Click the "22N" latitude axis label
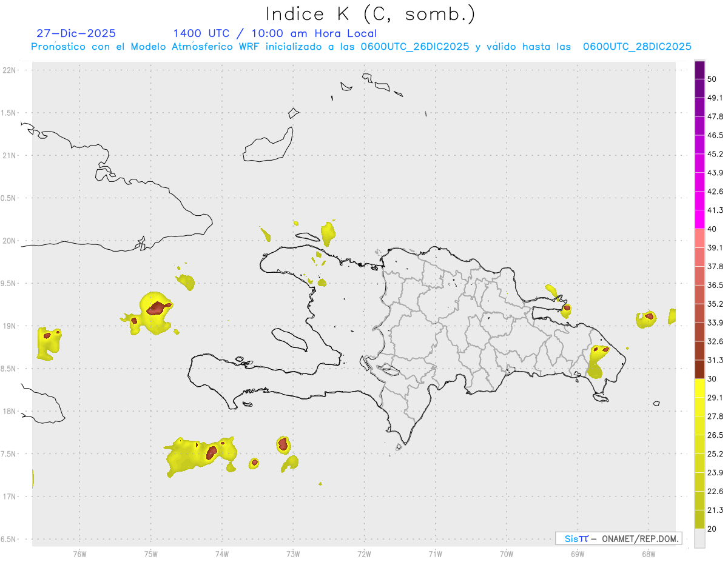Viewport: 728px width, 562px height. point(10,70)
